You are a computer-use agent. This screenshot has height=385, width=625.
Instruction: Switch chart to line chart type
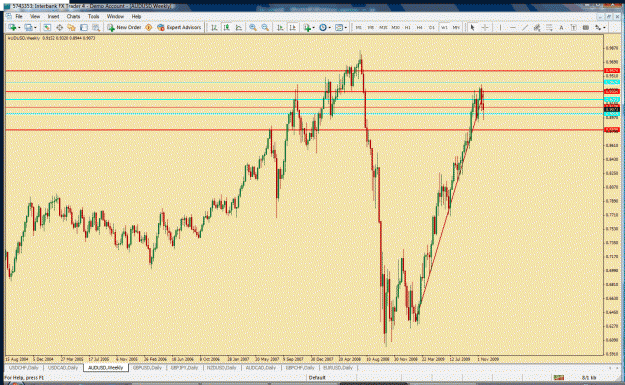click(x=238, y=28)
